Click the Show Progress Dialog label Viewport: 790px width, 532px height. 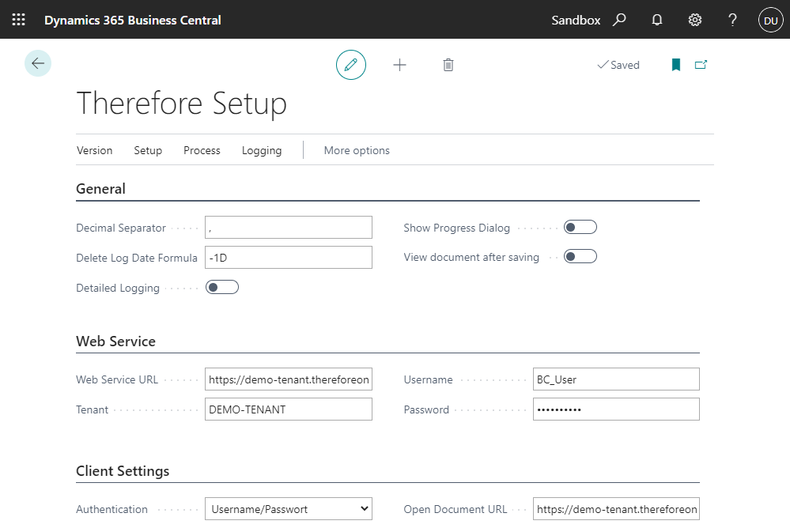point(456,228)
